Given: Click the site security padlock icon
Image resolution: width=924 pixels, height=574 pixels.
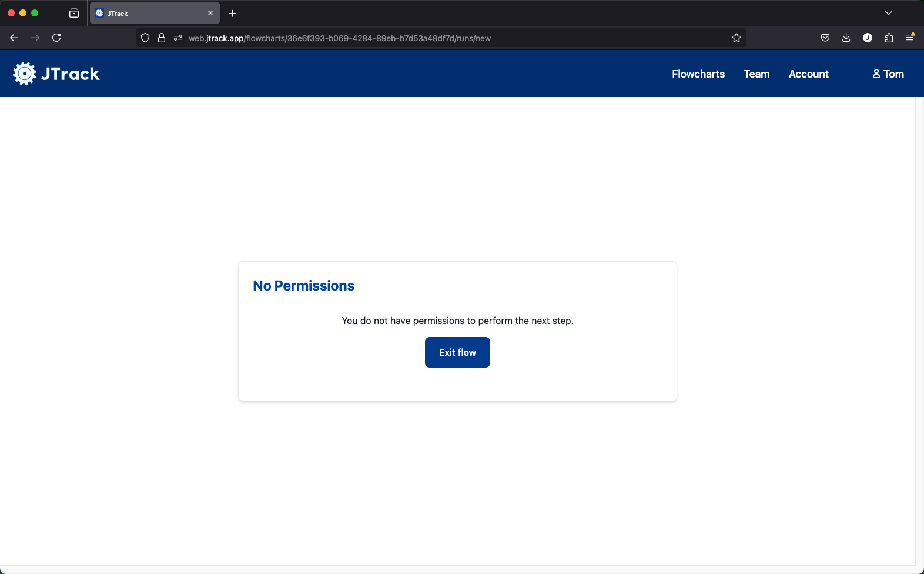Looking at the screenshot, I should pyautogui.click(x=162, y=38).
